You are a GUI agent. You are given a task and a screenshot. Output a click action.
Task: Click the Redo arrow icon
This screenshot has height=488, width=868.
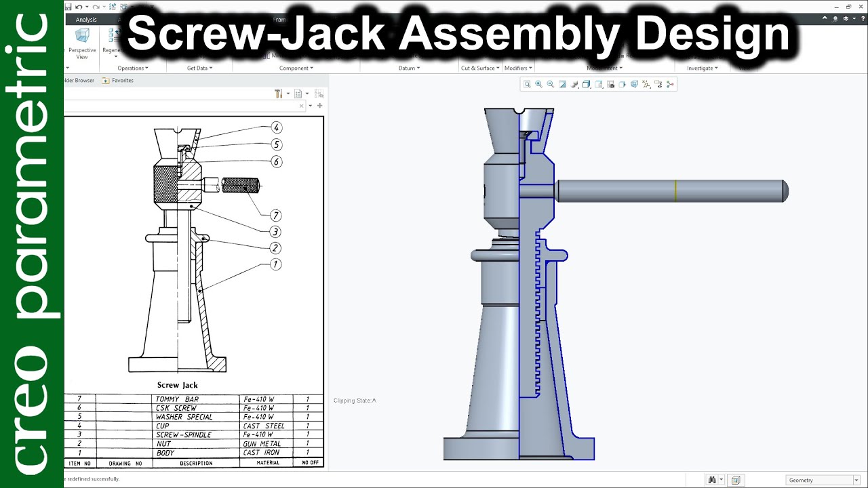[96, 7]
